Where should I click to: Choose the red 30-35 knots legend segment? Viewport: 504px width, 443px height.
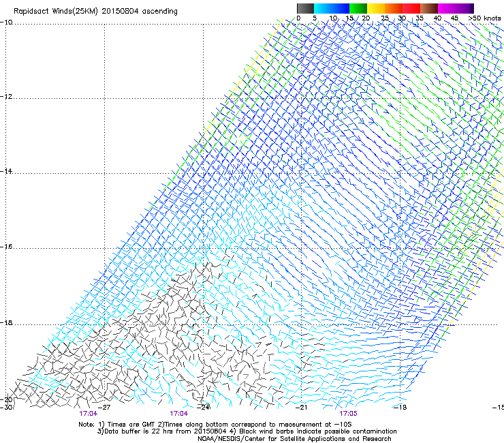click(x=411, y=8)
